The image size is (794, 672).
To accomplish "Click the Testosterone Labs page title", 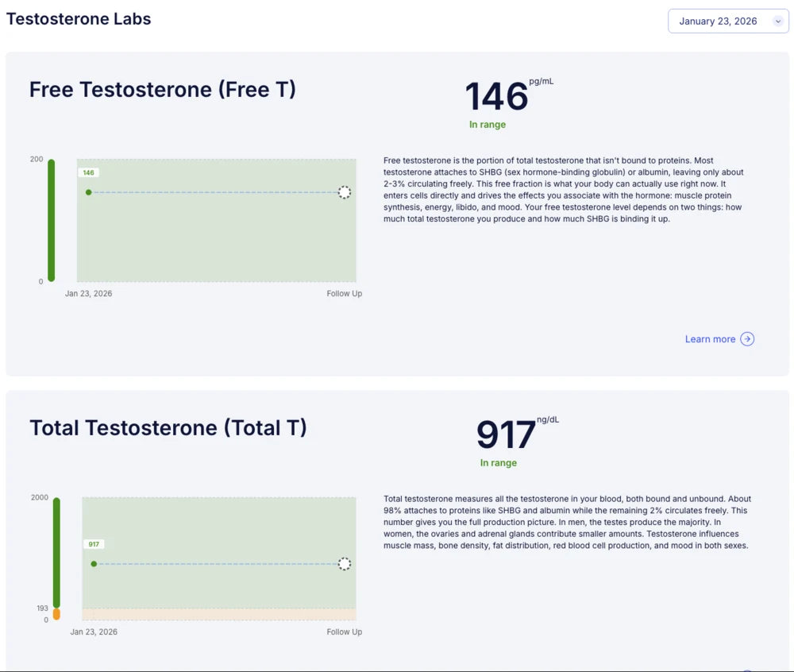I will pos(79,19).
